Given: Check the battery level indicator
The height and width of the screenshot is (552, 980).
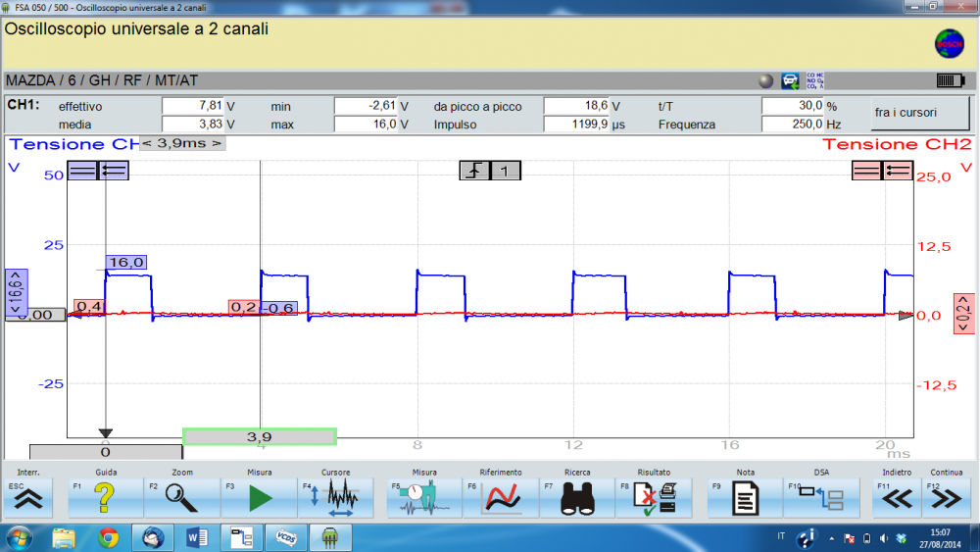Looking at the screenshot, I should coord(951,80).
